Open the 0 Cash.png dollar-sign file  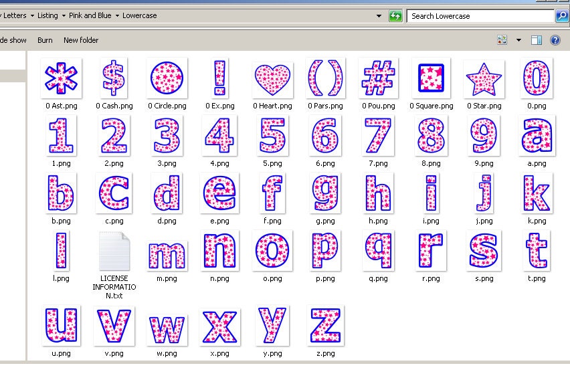[114, 77]
